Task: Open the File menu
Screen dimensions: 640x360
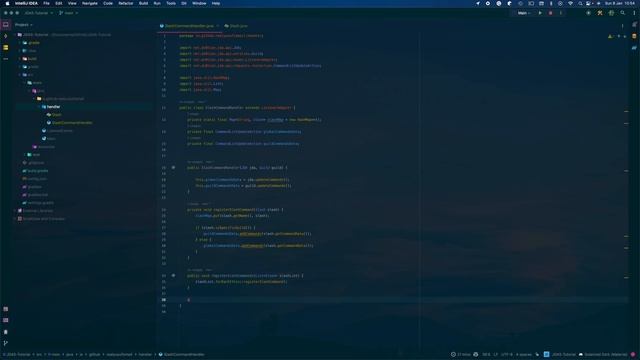Action: pyautogui.click(x=46, y=3)
